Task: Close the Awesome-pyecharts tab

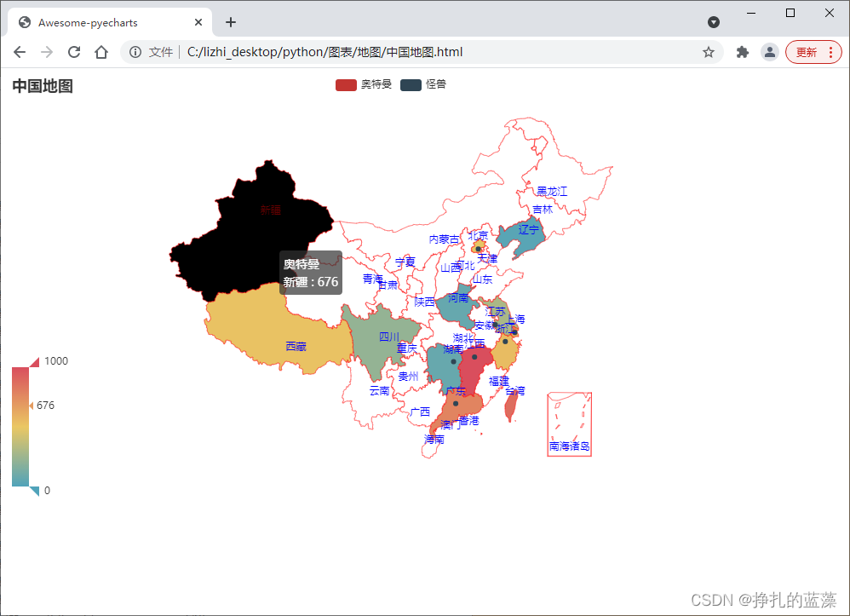Action: [198, 22]
